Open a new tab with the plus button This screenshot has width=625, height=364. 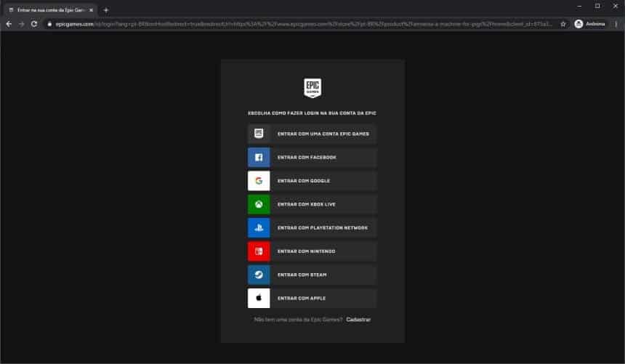pos(105,10)
